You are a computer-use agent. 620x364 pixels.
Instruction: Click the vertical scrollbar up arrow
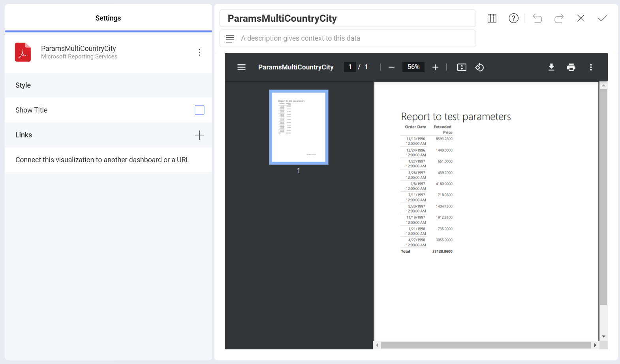point(603,85)
